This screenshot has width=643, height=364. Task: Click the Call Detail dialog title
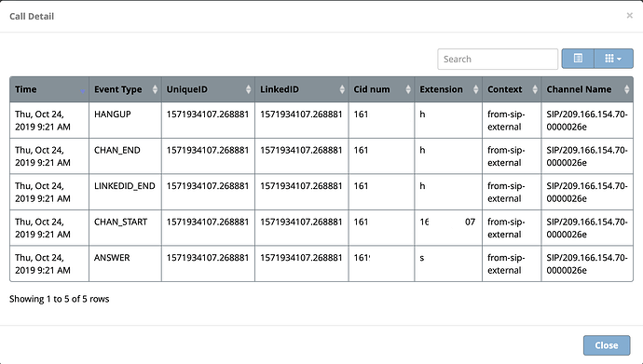(x=32, y=17)
